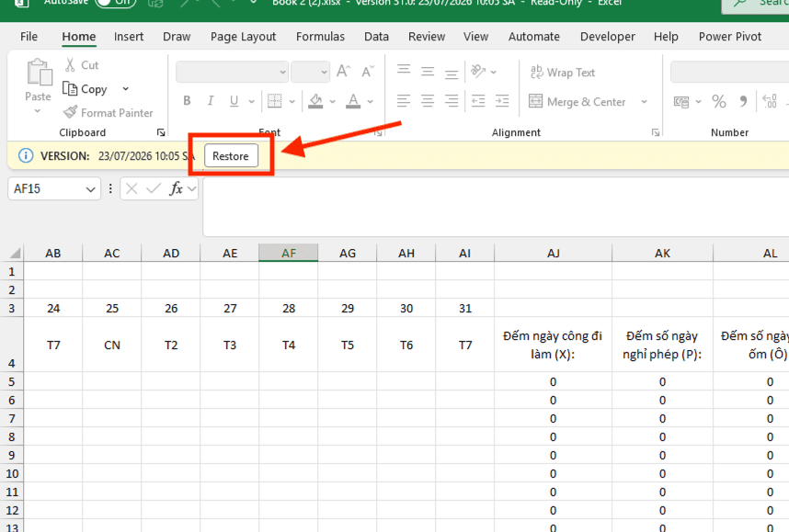
Task: Open the font size dropdown
Action: pos(324,72)
